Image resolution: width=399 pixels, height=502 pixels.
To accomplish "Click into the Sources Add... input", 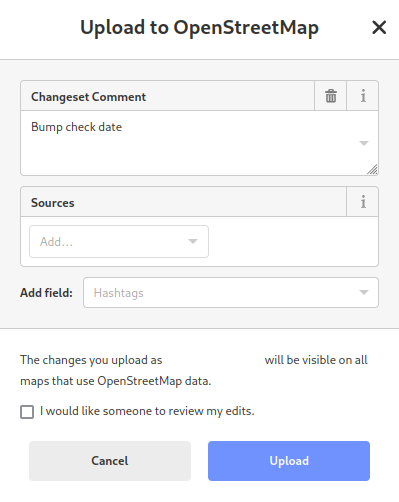I will tap(119, 241).
